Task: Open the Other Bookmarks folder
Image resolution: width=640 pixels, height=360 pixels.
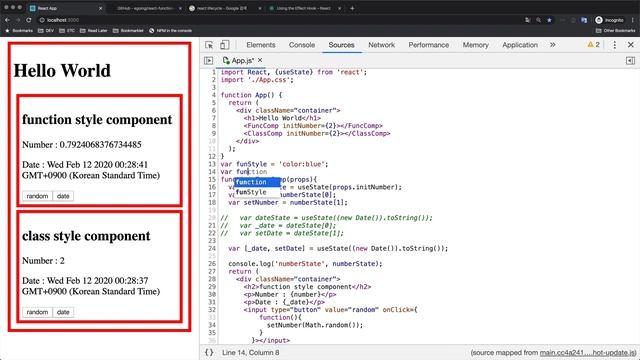Action: (615, 31)
